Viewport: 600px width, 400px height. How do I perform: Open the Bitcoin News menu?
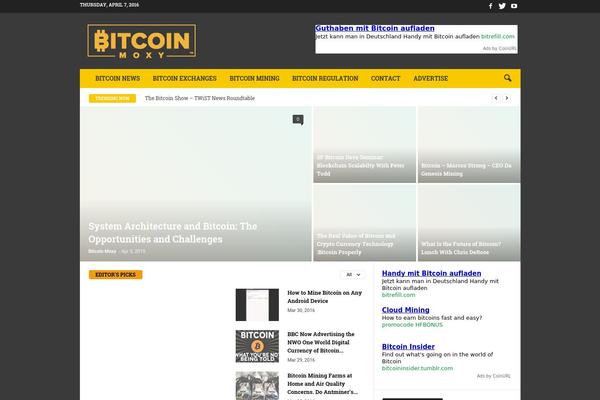tap(117, 78)
